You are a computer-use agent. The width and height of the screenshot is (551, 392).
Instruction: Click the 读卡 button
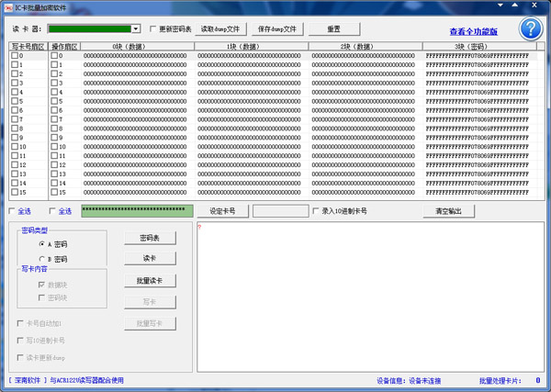click(150, 259)
